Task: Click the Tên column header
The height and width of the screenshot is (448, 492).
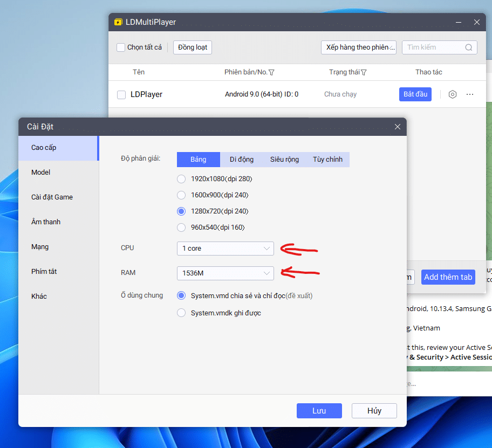Action: (138, 72)
